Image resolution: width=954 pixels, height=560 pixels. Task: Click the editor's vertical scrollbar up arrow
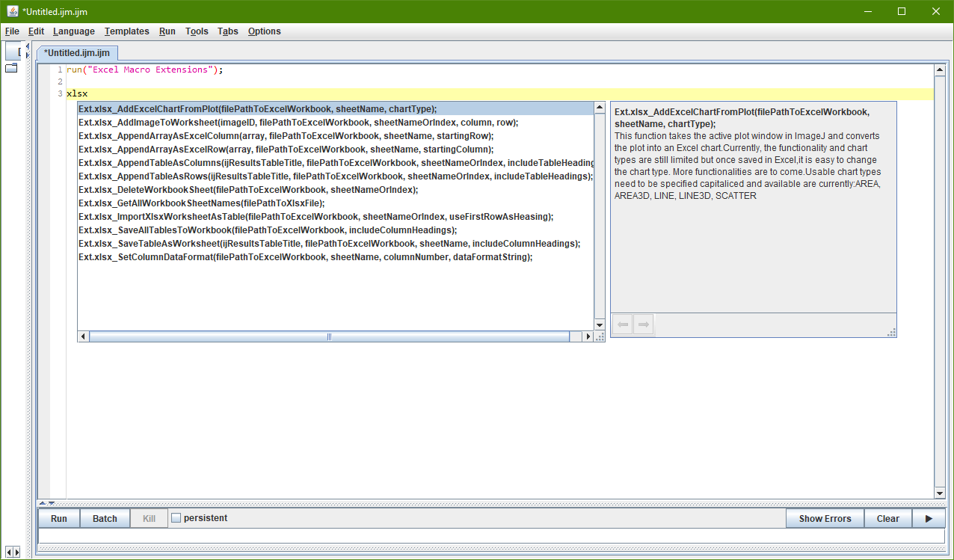pyautogui.click(x=940, y=70)
